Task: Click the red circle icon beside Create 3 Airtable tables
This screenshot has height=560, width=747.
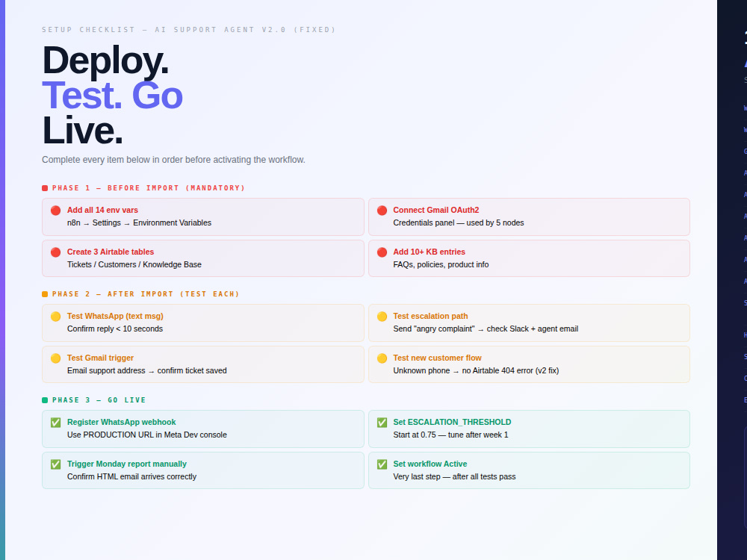Action: (56, 252)
